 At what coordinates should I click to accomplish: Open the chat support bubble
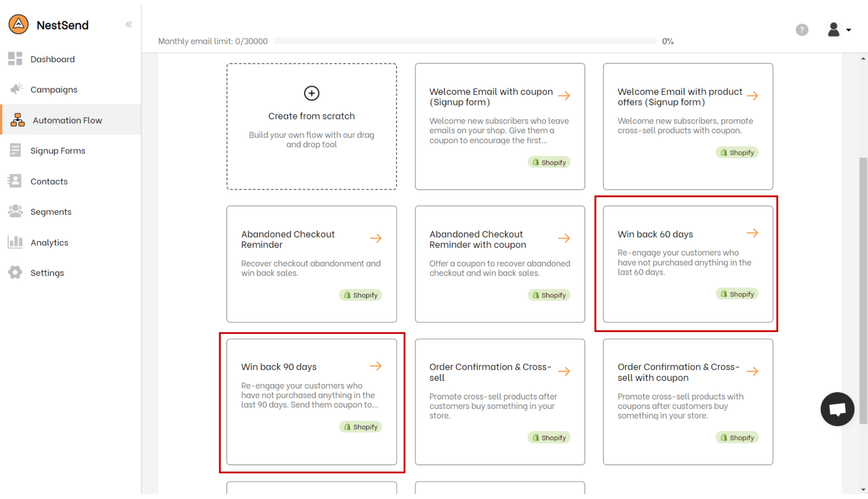click(x=837, y=410)
